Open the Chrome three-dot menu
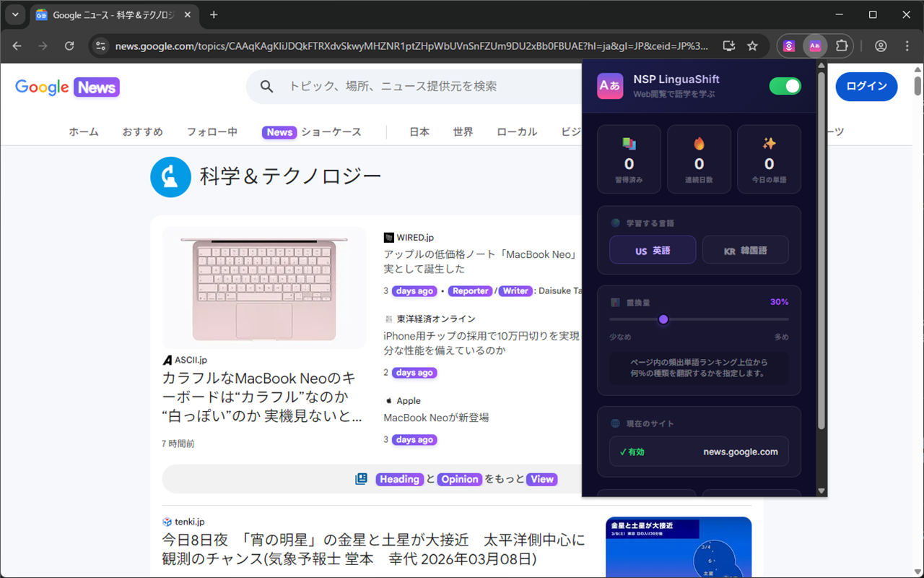Image resolution: width=924 pixels, height=578 pixels. tap(907, 46)
